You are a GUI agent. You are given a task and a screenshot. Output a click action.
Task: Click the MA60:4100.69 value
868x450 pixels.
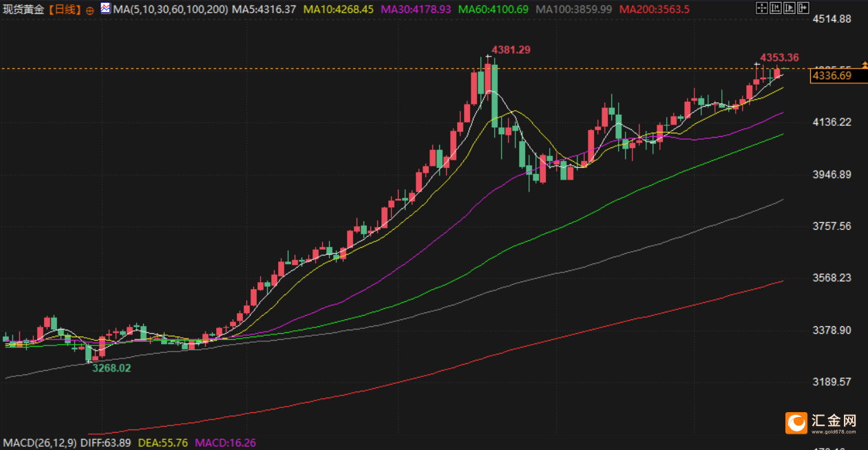tap(494, 10)
